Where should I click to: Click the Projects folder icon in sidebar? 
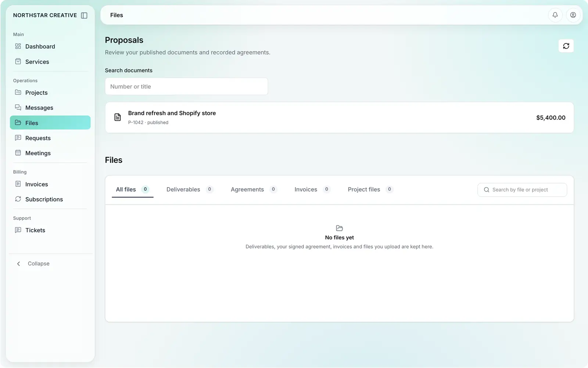(18, 92)
